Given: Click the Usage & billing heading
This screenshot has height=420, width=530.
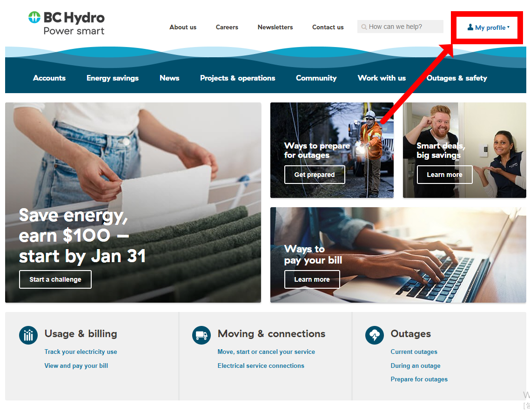Looking at the screenshot, I should (81, 334).
